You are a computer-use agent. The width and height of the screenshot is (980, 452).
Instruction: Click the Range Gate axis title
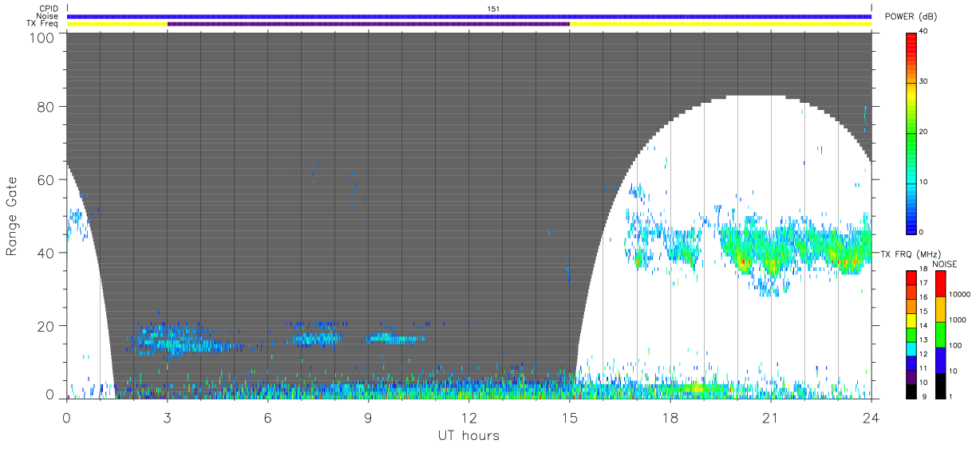pyautogui.click(x=13, y=217)
